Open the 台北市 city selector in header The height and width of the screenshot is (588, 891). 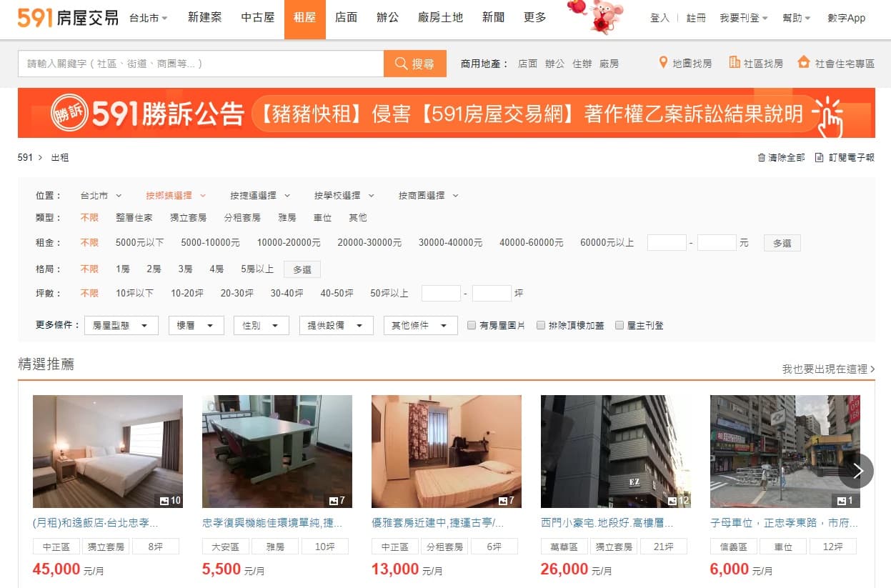pyautogui.click(x=149, y=18)
